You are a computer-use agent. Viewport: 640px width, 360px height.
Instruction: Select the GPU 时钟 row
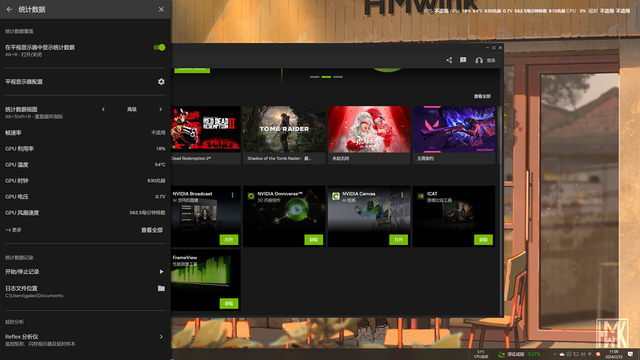(85, 180)
